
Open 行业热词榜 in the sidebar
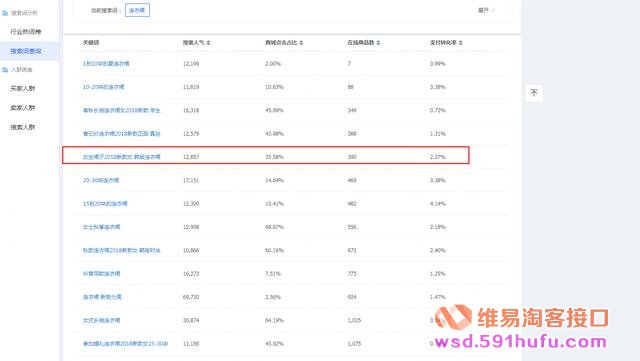pyautogui.click(x=26, y=32)
